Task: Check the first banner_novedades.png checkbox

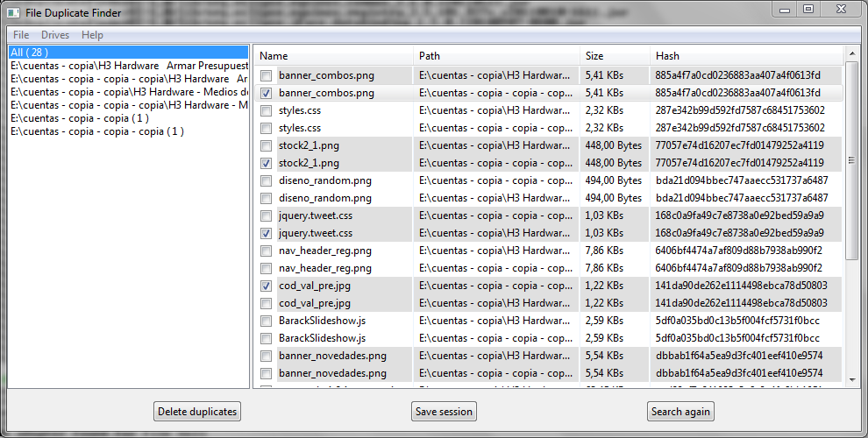Action: tap(267, 357)
